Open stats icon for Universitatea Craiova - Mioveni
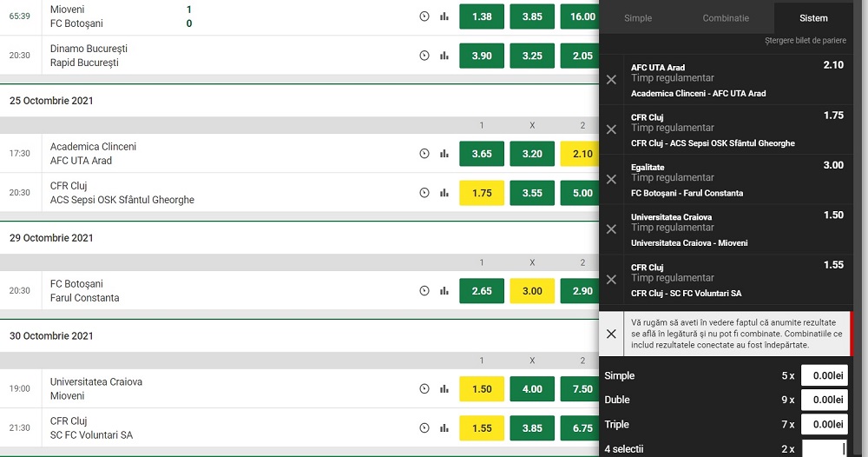This screenshot has width=868, height=457. pos(444,389)
